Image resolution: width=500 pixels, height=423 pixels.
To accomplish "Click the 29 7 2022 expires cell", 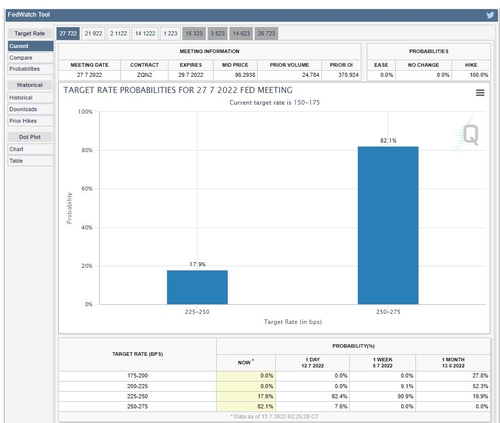I will coord(191,75).
